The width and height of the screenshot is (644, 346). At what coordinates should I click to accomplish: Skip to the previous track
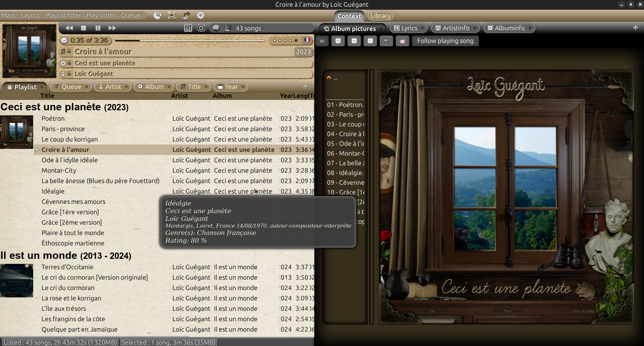(x=69, y=28)
